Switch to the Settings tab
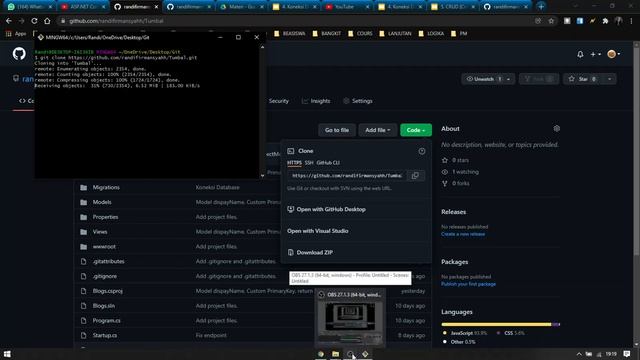 coord(358,101)
